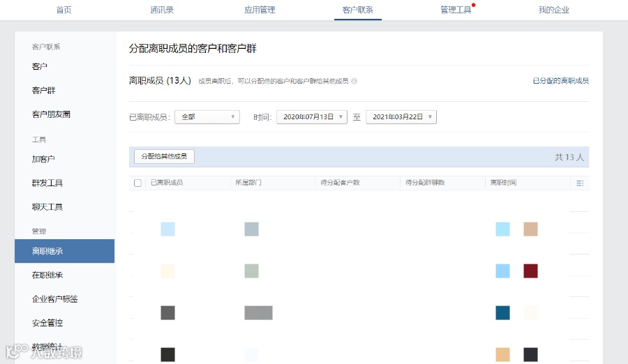
Task: Open the 已分配的离职成员 link
Action: coord(561,81)
